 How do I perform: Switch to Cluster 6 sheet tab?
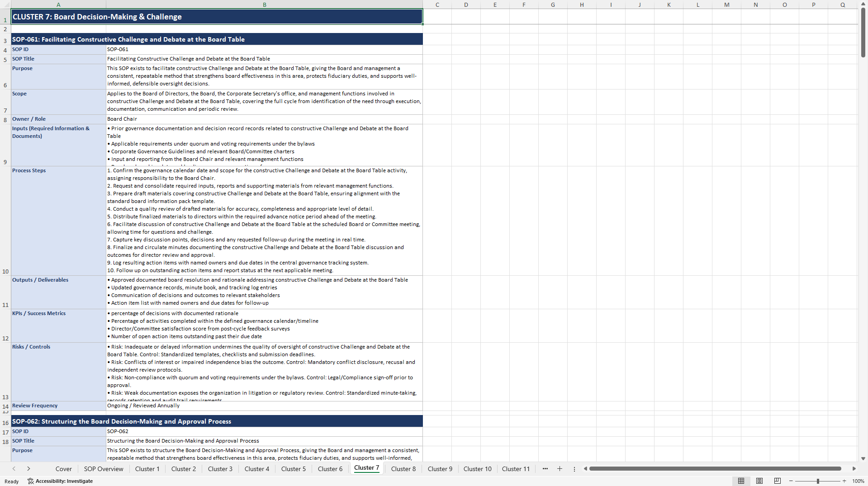click(330, 469)
